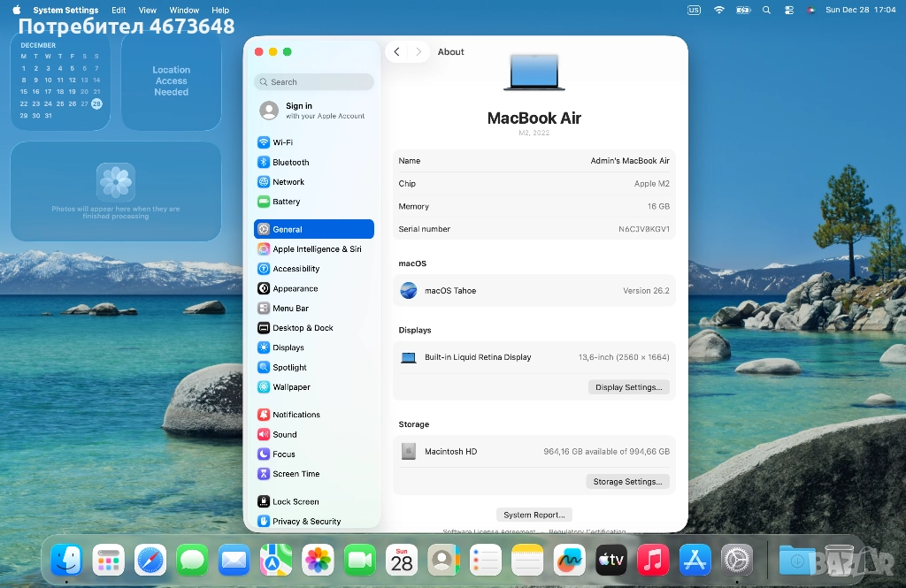Image resolution: width=906 pixels, height=588 pixels.
Task: Select Bluetooth in settings sidebar
Action: pyautogui.click(x=290, y=163)
